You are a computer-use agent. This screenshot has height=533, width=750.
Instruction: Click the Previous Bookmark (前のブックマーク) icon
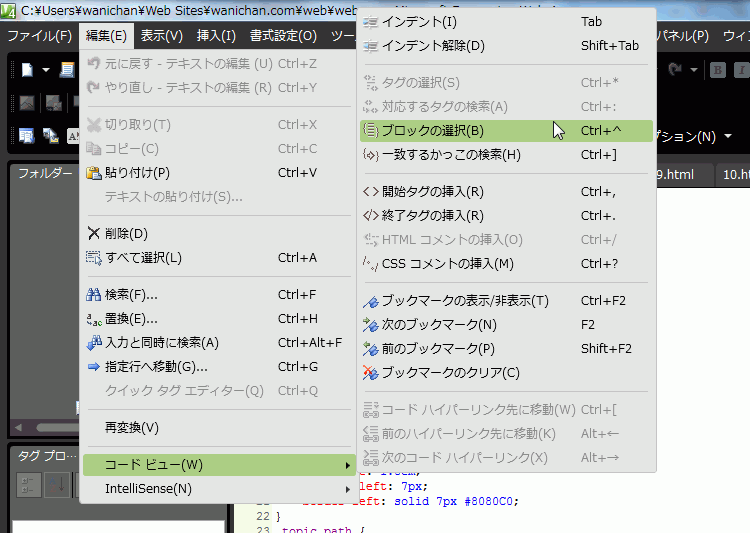click(x=371, y=349)
